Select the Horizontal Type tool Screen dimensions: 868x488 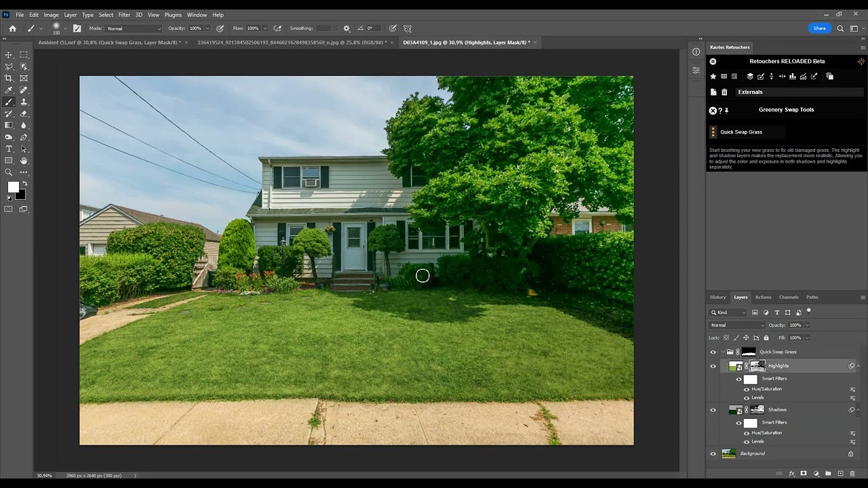click(9, 149)
